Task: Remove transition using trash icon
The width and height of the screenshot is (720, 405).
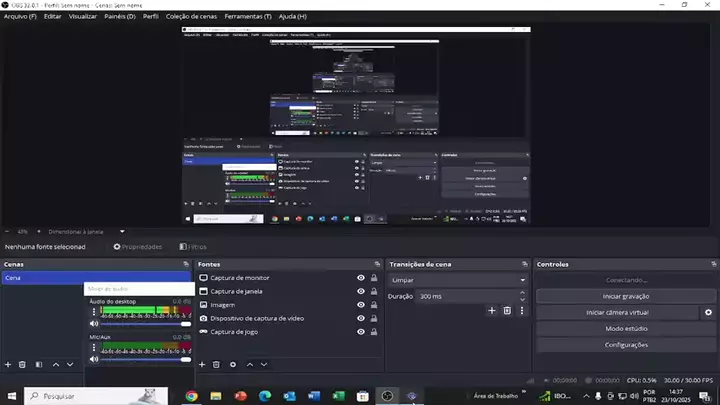Action: (507, 311)
